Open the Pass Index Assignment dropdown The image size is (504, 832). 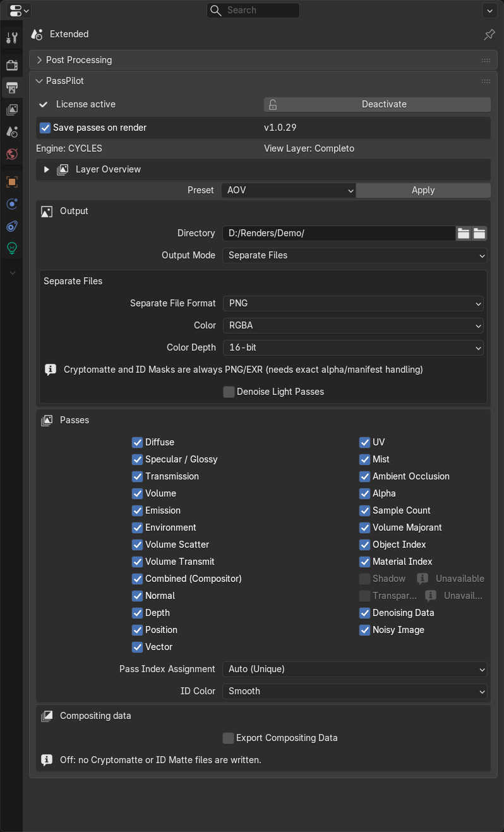(354, 669)
